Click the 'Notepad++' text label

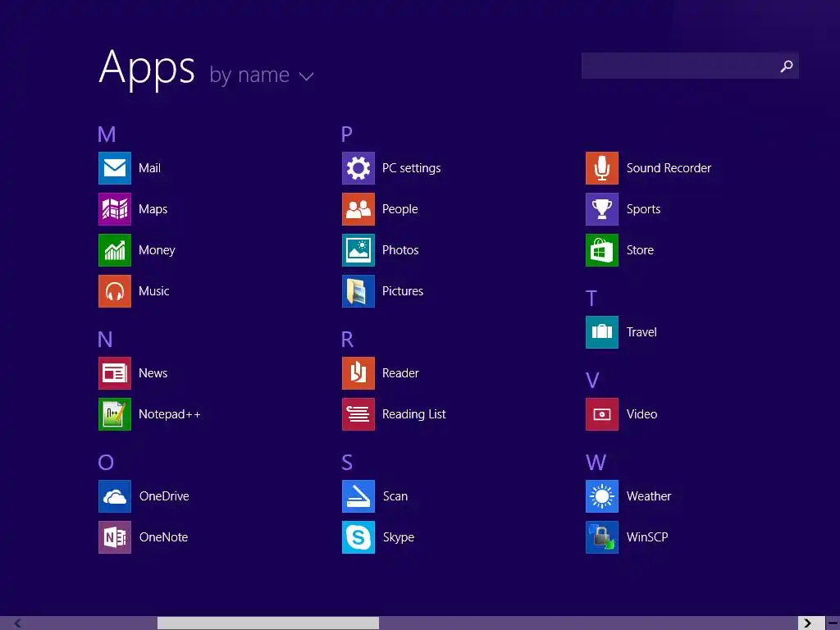tap(169, 414)
